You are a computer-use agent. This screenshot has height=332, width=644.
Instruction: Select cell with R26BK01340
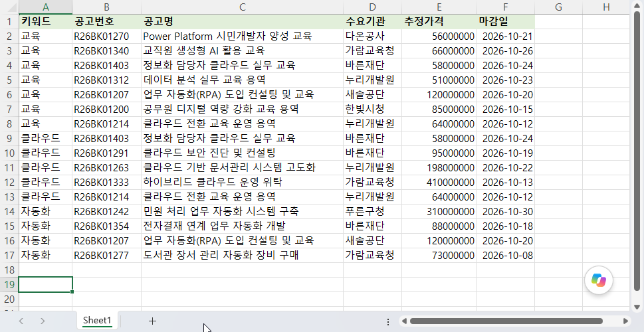[107, 51]
